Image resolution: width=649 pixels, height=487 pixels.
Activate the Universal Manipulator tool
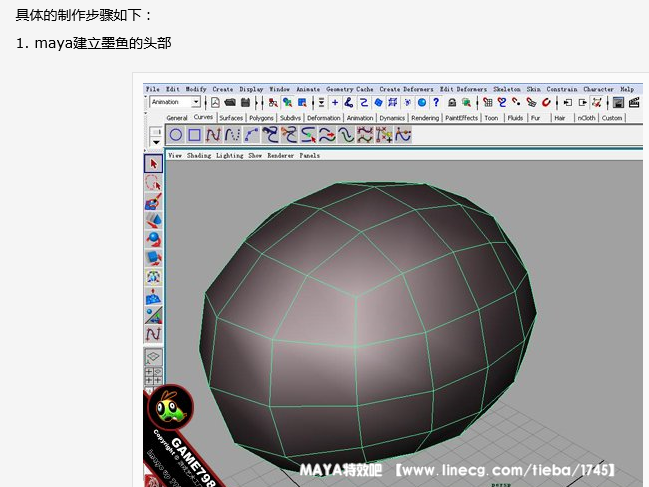point(154,277)
